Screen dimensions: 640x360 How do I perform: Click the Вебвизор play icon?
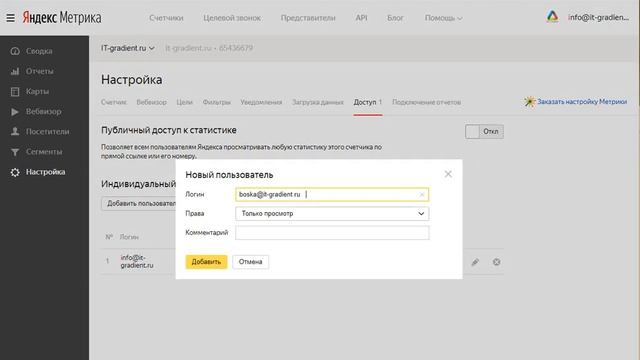15,111
